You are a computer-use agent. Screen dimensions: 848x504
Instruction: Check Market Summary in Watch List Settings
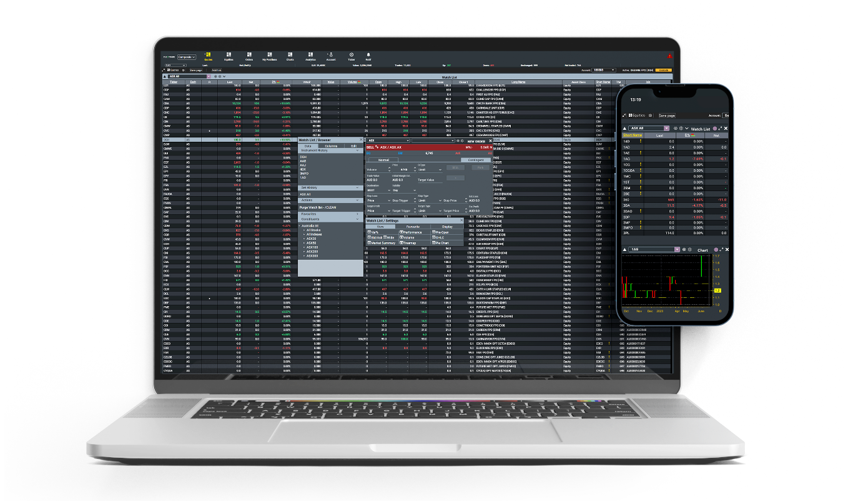(370, 243)
